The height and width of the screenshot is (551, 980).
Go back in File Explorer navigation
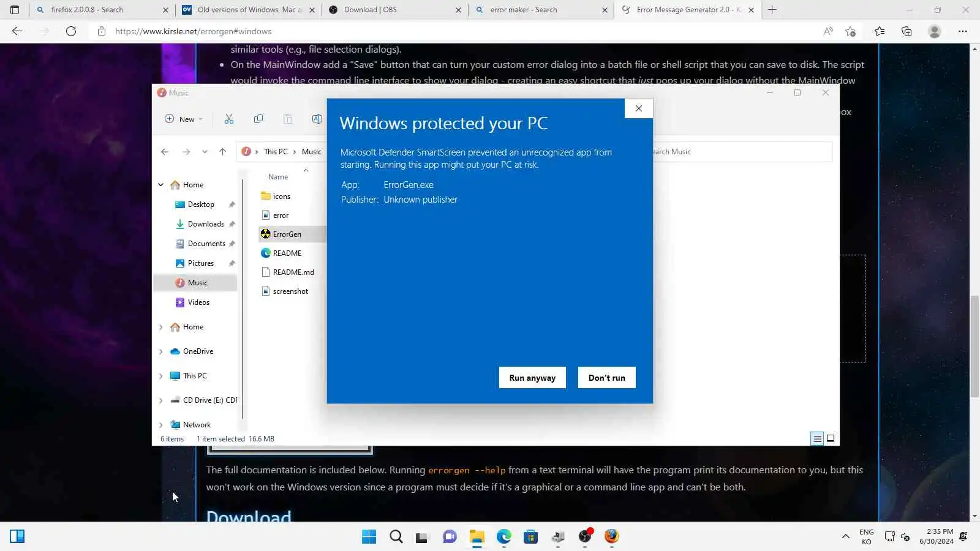(x=164, y=152)
